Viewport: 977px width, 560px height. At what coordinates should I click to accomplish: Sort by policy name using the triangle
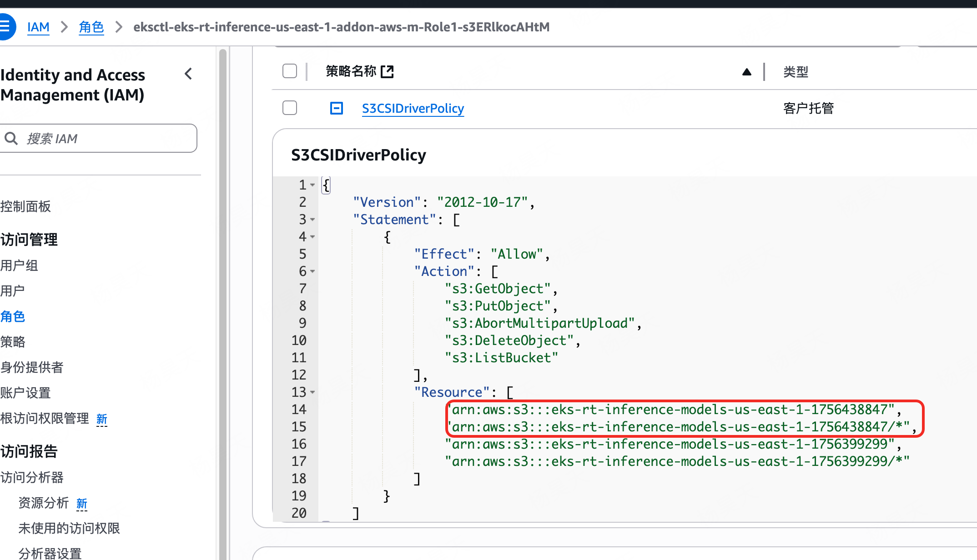point(747,72)
